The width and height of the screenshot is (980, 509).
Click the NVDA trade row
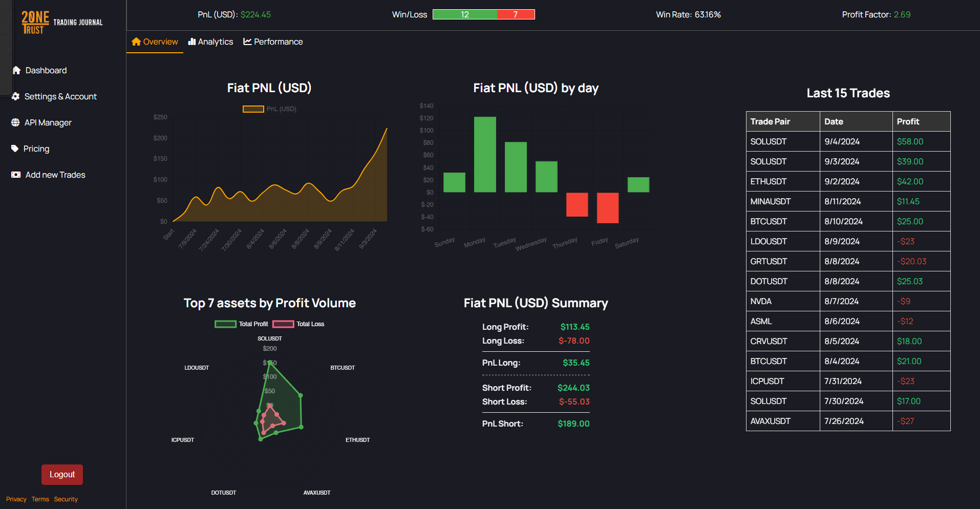click(x=848, y=301)
